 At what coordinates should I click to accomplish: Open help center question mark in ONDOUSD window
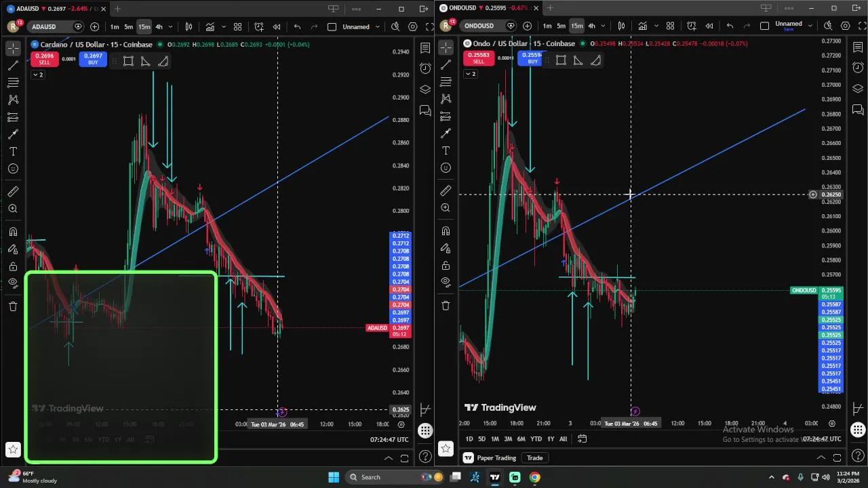click(858, 456)
